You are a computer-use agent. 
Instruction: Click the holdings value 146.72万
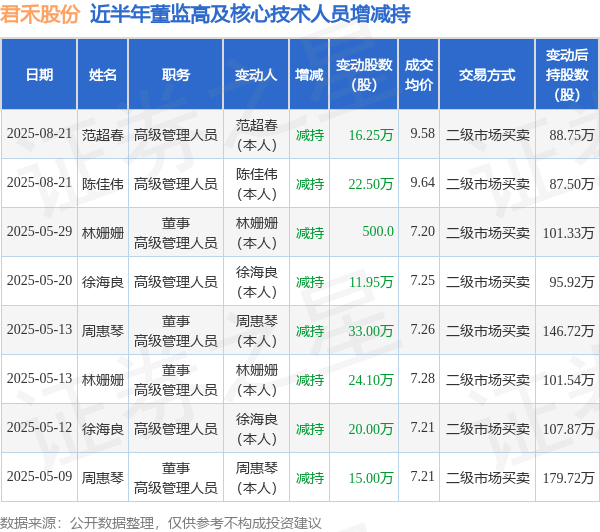point(568,331)
